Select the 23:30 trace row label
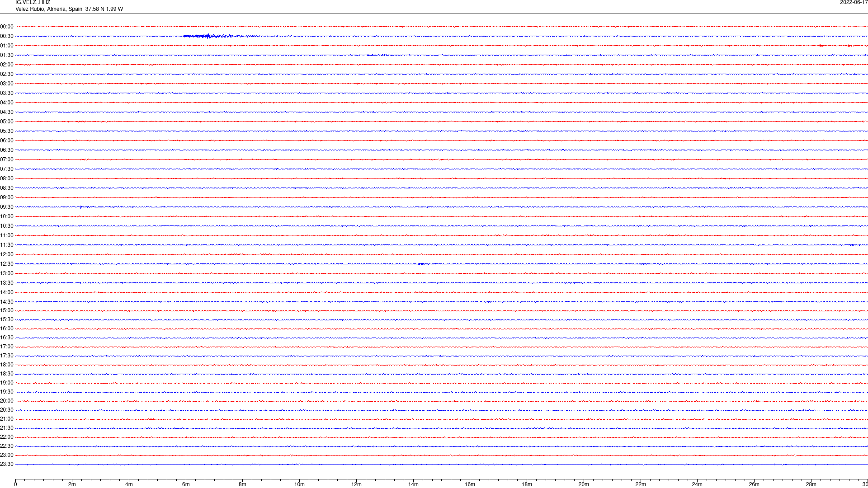 [7, 464]
